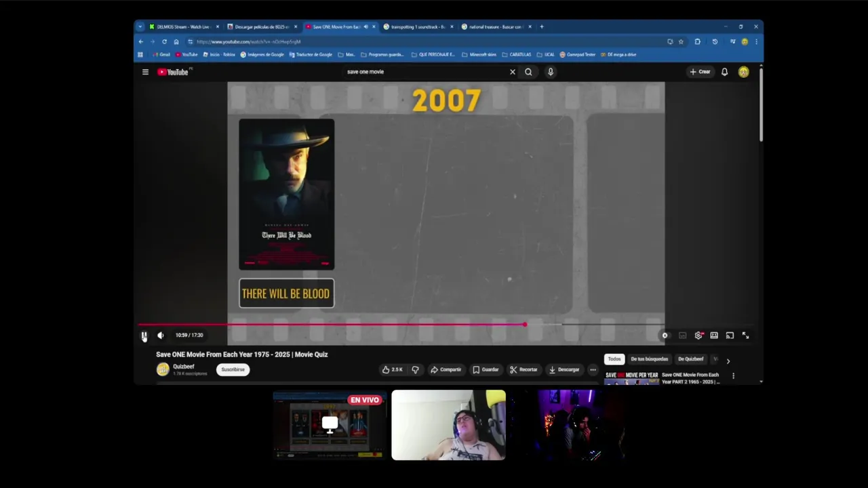The image size is (868, 488).
Task: Open the Gamepad Tester bookmark
Action: [x=578, y=54]
